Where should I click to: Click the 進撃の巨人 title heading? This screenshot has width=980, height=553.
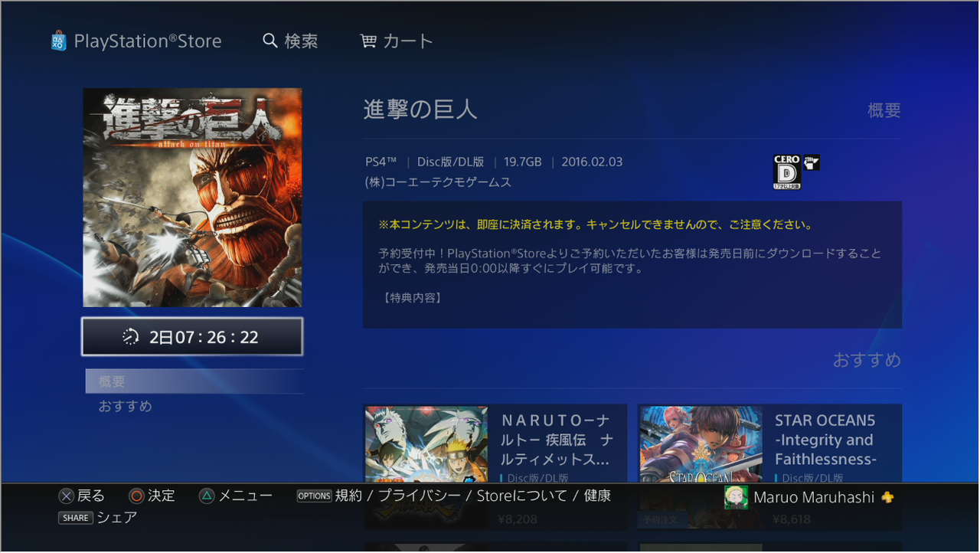click(420, 110)
